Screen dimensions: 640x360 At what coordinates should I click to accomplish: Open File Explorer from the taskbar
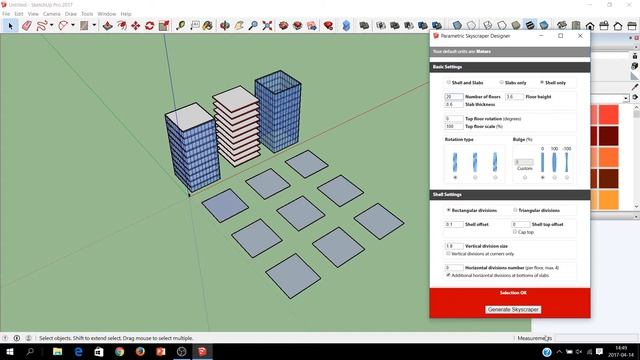click(58, 351)
